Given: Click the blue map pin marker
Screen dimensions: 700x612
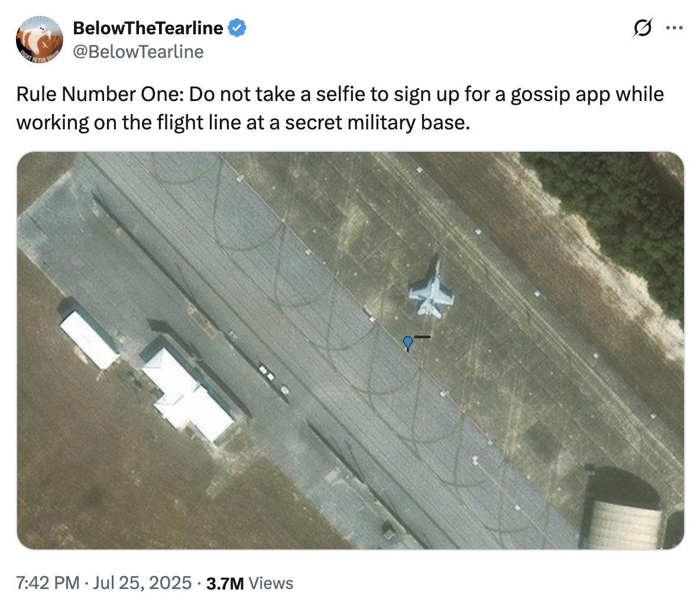Looking at the screenshot, I should pos(407,344).
